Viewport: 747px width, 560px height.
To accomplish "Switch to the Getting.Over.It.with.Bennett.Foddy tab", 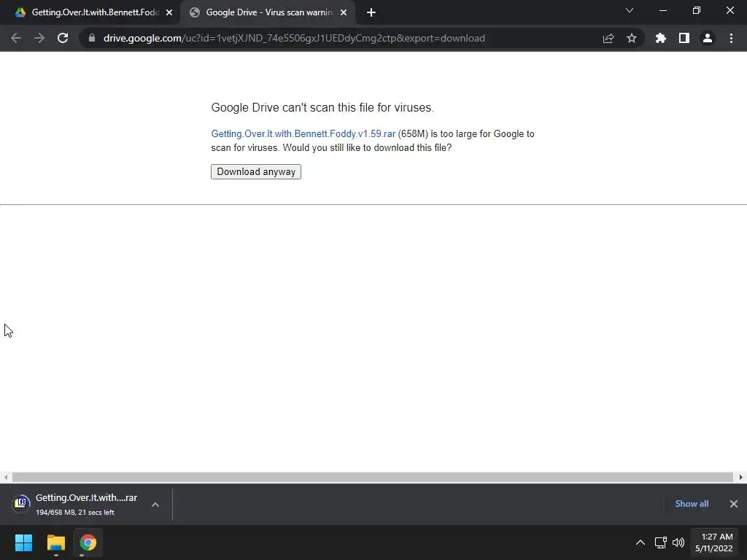I will point(90,12).
